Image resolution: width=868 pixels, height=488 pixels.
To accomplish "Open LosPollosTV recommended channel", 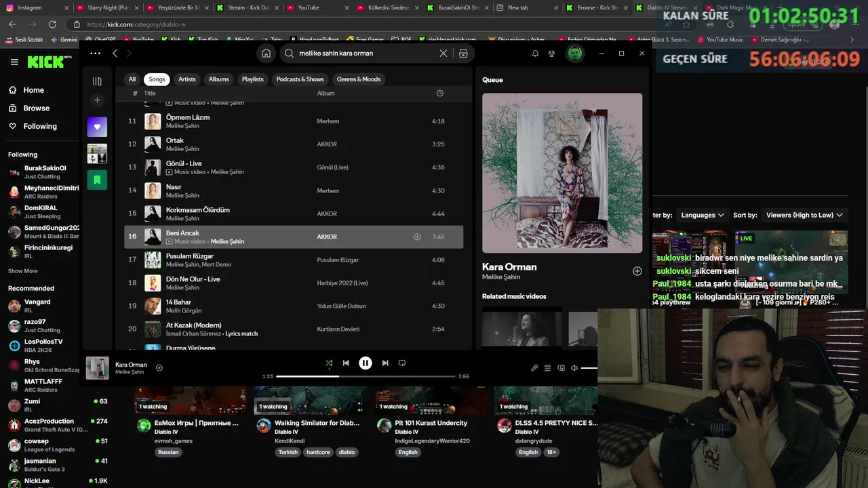I will click(43, 346).
